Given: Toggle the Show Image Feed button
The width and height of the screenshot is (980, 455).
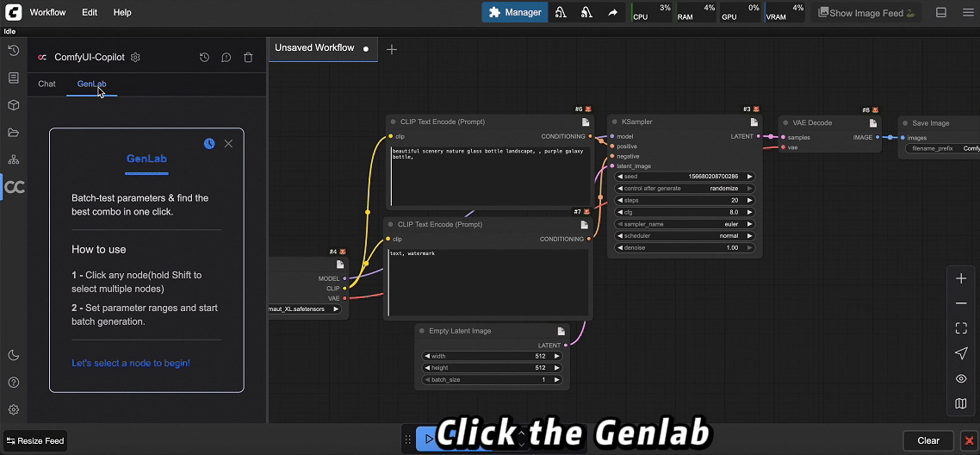Looking at the screenshot, I should tap(865, 13).
